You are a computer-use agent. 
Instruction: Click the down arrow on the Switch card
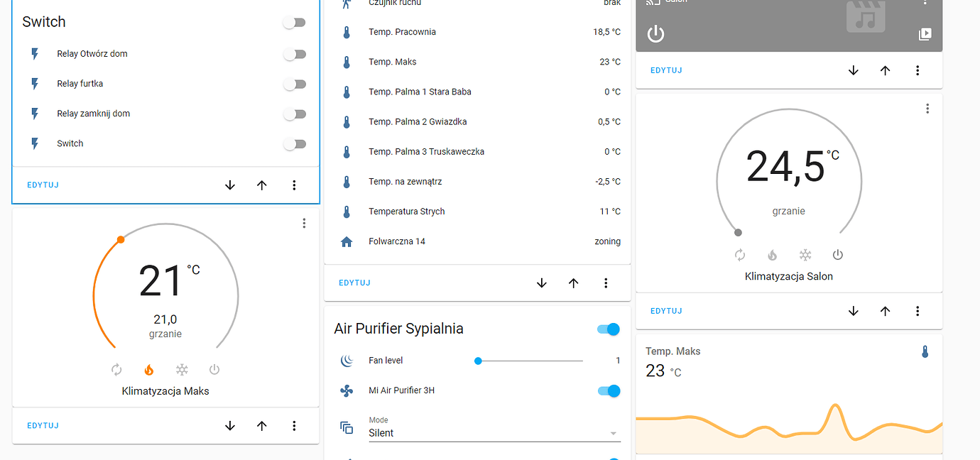click(x=229, y=185)
